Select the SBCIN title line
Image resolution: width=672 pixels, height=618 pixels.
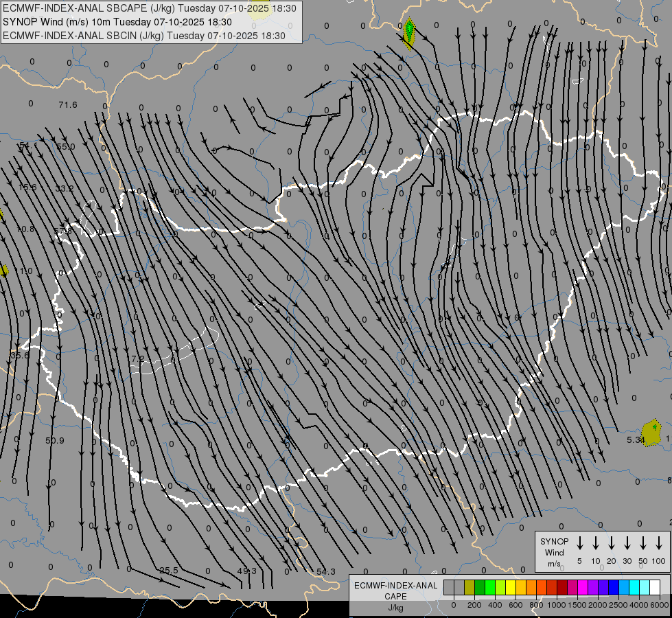pyautogui.click(x=144, y=35)
